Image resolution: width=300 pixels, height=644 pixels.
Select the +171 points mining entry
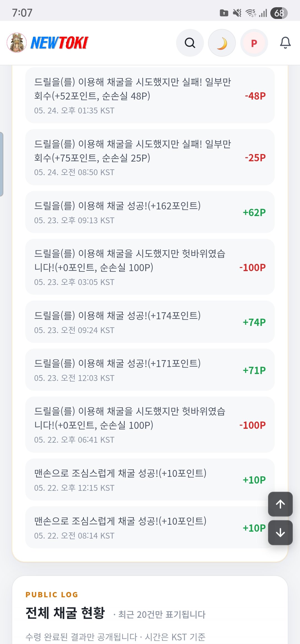pos(150,370)
